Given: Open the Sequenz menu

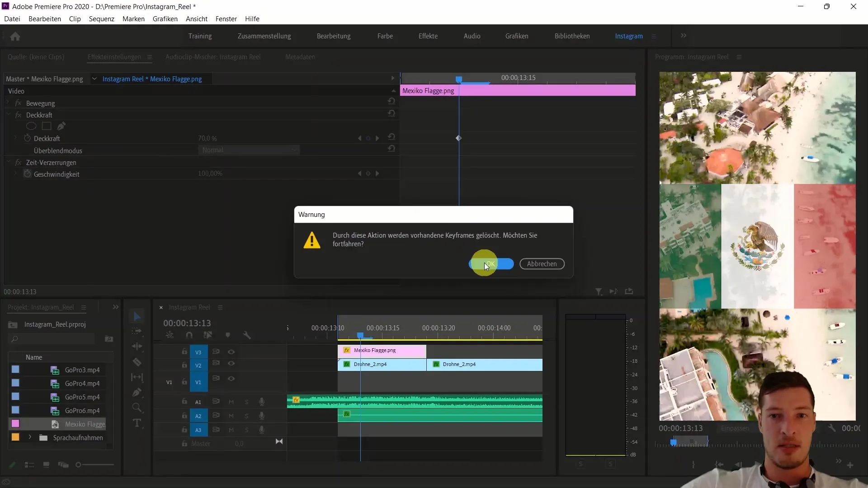Looking at the screenshot, I should [102, 19].
